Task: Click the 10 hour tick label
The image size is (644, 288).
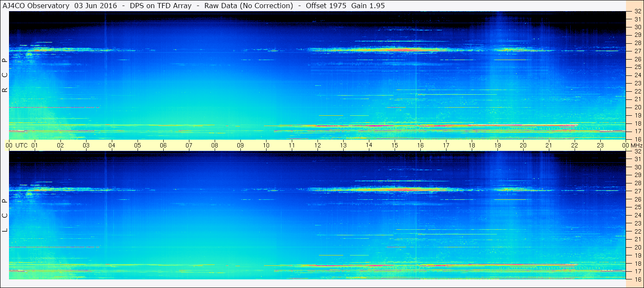Action: 266,145
